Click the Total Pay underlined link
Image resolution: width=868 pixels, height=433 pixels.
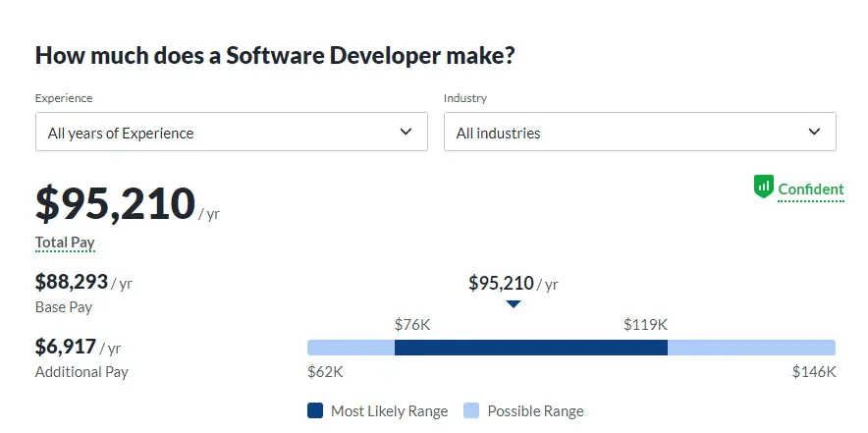pos(65,243)
